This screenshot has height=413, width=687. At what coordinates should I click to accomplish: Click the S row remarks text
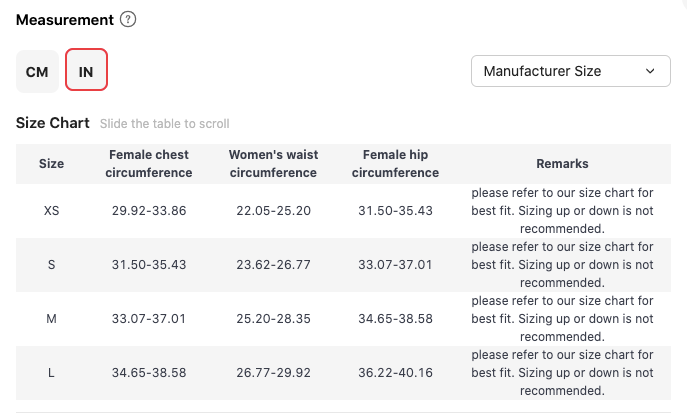pyautogui.click(x=562, y=265)
